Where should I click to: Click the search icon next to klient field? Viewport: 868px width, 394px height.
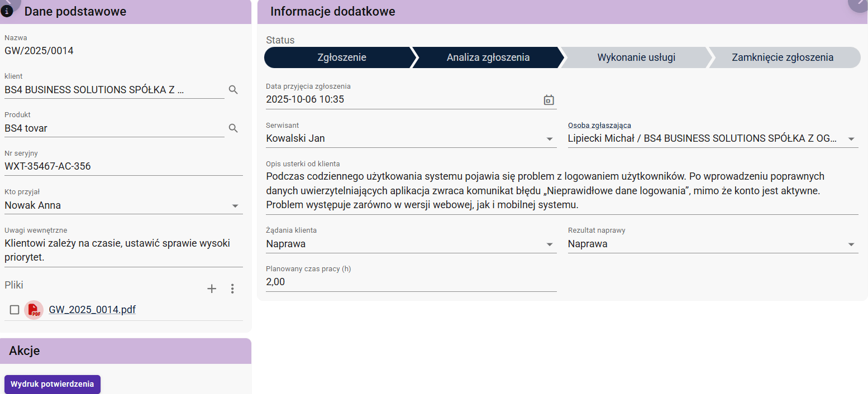point(233,90)
